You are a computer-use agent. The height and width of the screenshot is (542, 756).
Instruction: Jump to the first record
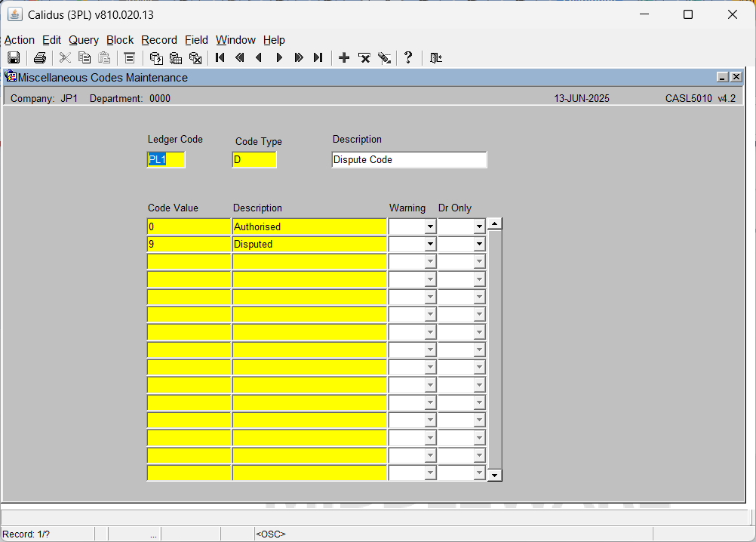point(220,58)
